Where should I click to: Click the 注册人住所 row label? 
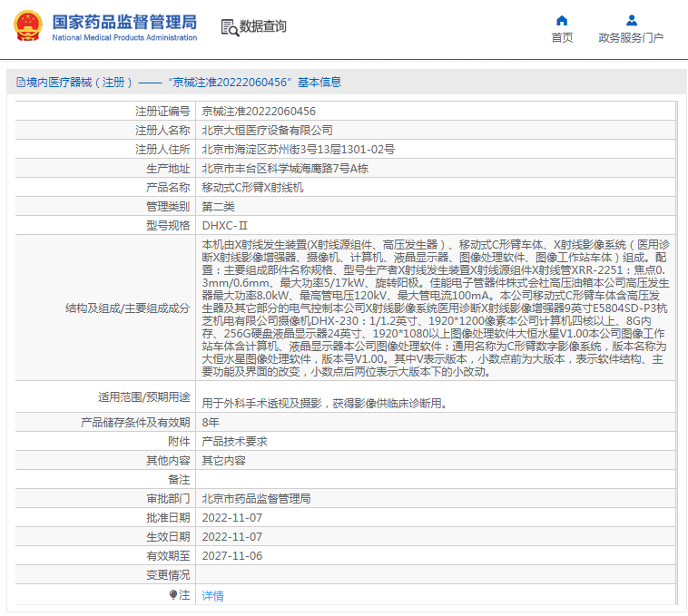(x=162, y=150)
